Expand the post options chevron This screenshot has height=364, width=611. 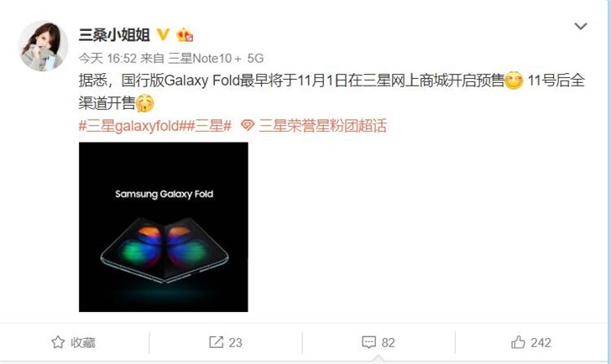[581, 27]
